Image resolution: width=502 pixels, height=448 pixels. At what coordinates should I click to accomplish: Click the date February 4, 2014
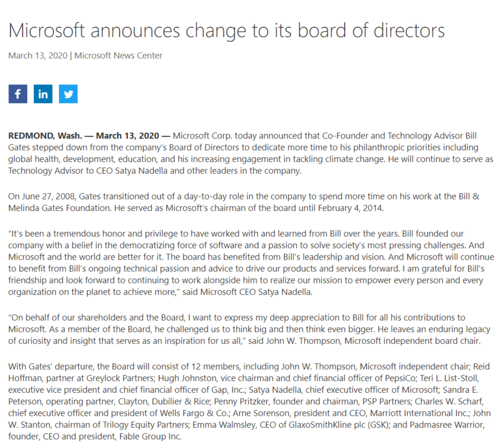click(351, 208)
